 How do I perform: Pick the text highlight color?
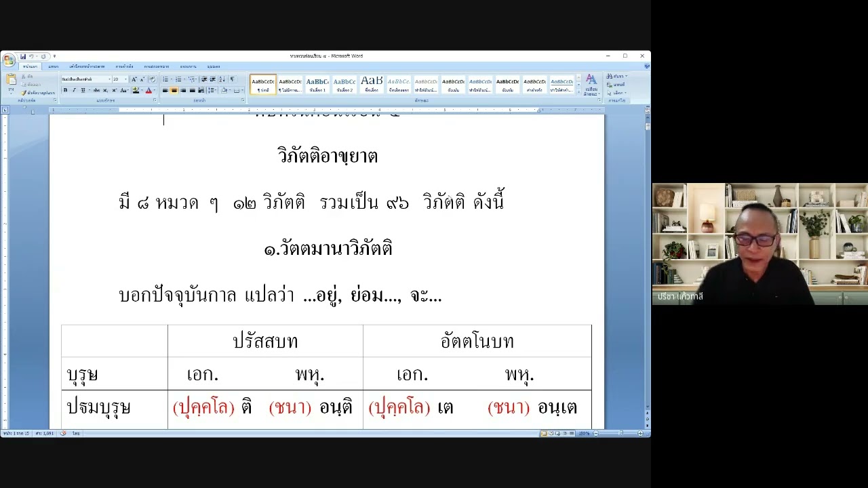pyautogui.click(x=135, y=90)
